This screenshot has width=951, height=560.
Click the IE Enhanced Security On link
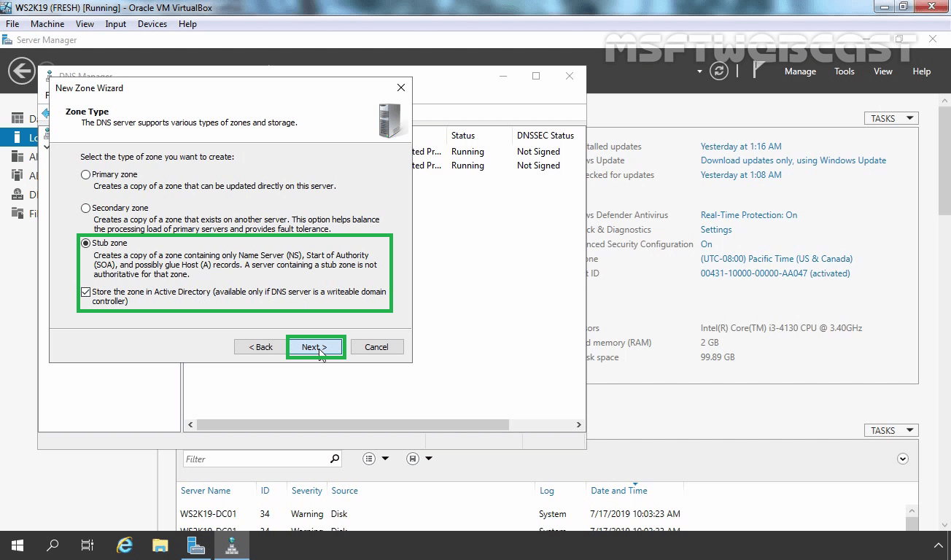pyautogui.click(x=706, y=244)
